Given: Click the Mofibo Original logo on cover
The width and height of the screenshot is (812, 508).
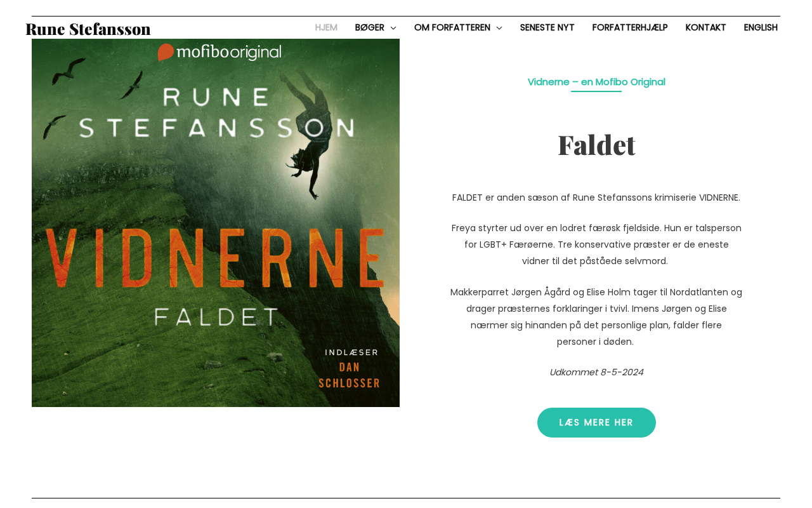Looking at the screenshot, I should [219, 52].
